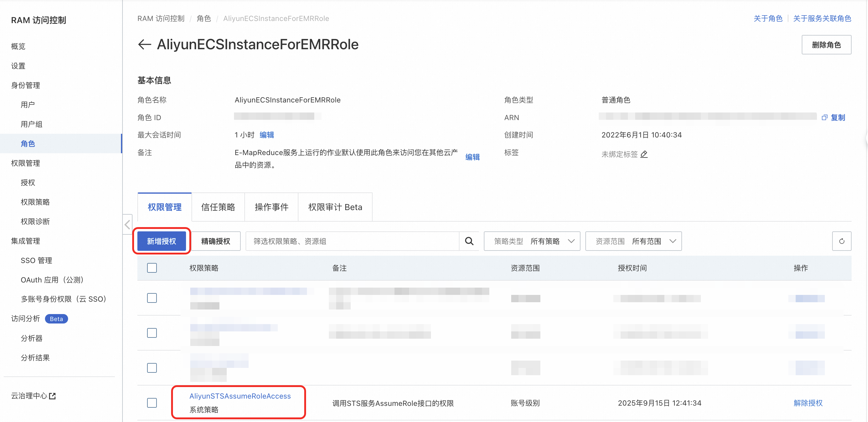
Task: Open the AliyunSTSAssumeRoleAccess policy link
Action: (x=240, y=396)
